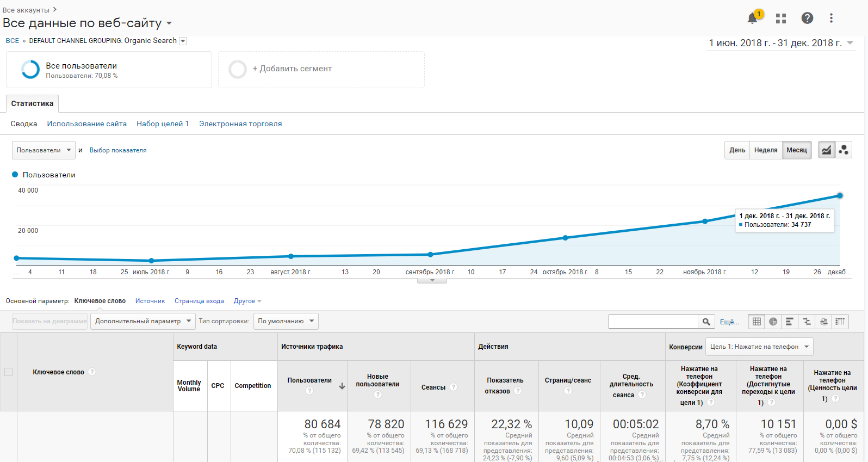Switch the table to performance bar view
Screen dimensions: 868x462
790,322
